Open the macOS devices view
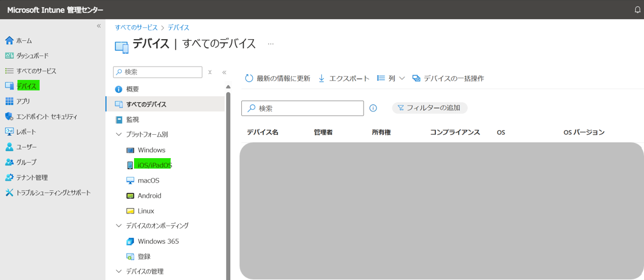The height and width of the screenshot is (280, 644). [x=149, y=180]
